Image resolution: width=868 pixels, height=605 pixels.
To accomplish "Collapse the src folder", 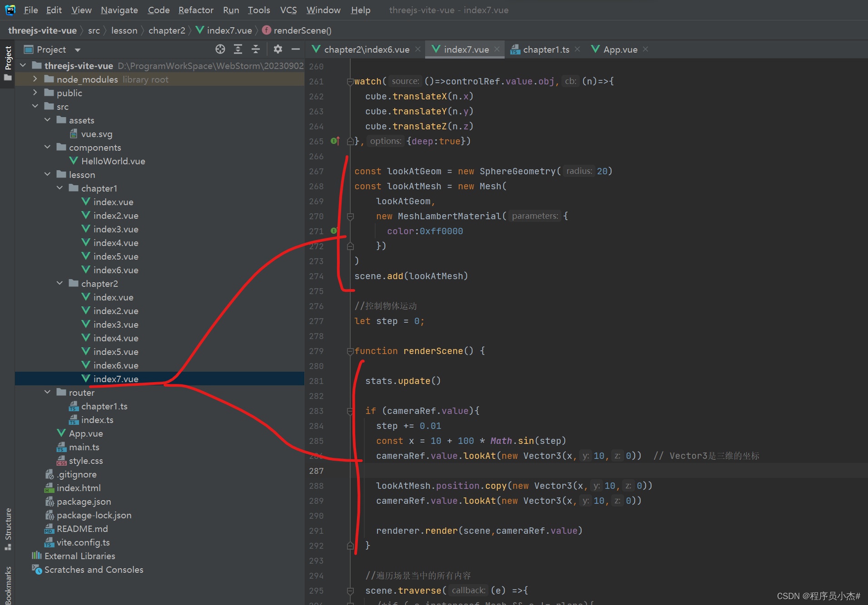I will [35, 106].
